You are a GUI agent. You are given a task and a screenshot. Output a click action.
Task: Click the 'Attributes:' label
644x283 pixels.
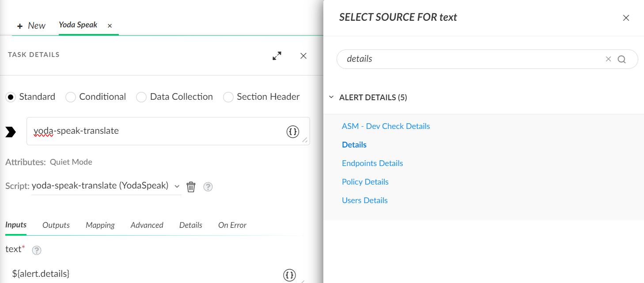[x=26, y=162]
